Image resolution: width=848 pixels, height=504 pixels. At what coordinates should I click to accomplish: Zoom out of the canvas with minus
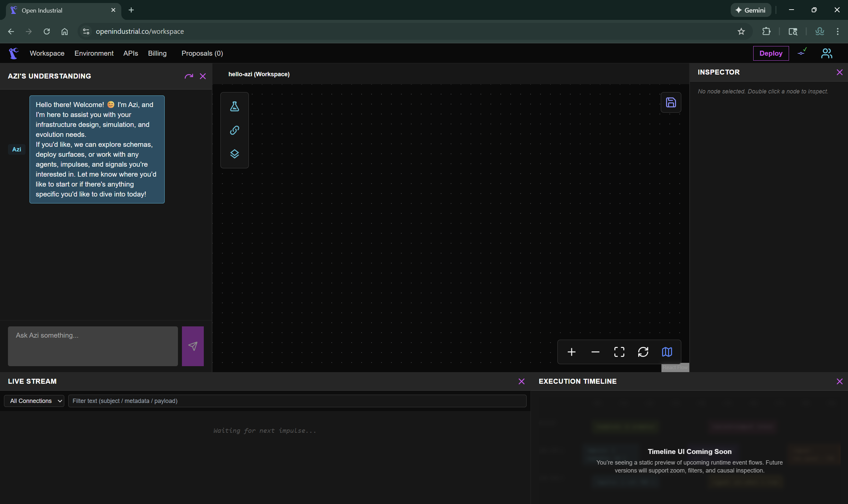point(595,352)
